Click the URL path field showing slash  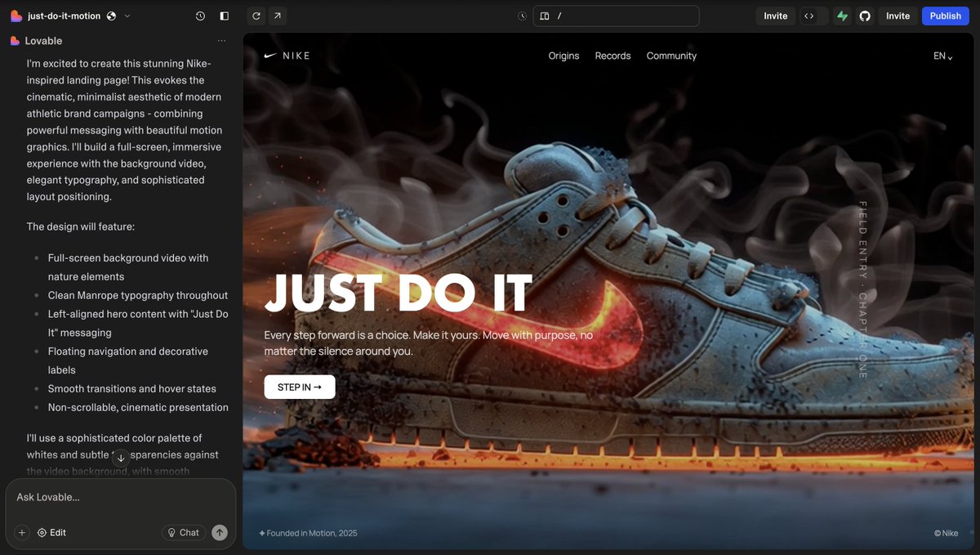617,16
